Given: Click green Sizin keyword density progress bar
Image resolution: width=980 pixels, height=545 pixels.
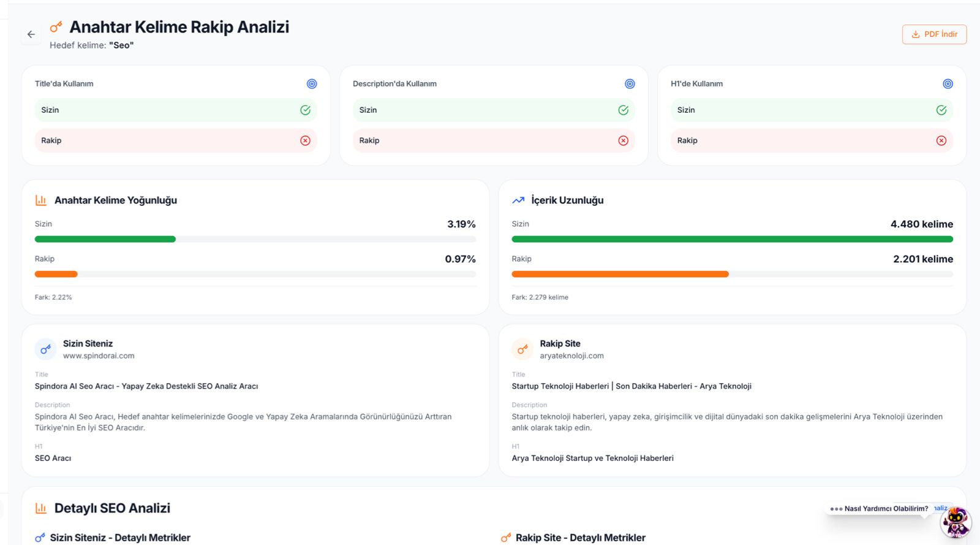Looking at the screenshot, I should point(105,239).
